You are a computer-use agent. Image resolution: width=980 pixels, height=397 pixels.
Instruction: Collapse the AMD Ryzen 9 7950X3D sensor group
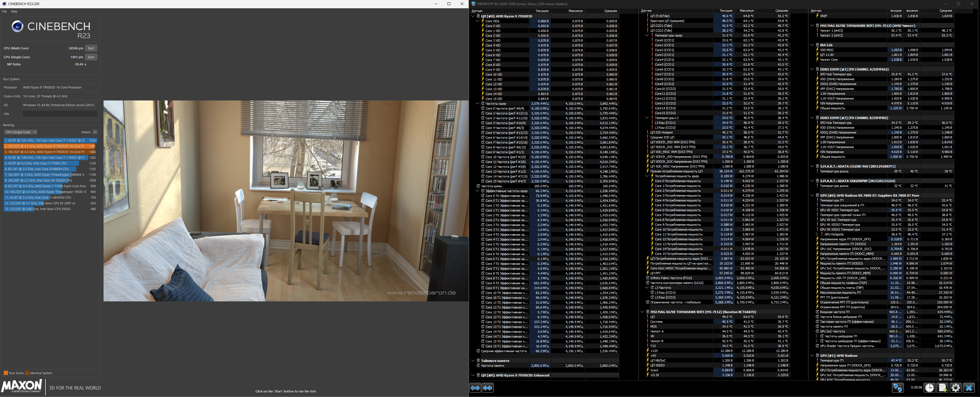(473, 16)
